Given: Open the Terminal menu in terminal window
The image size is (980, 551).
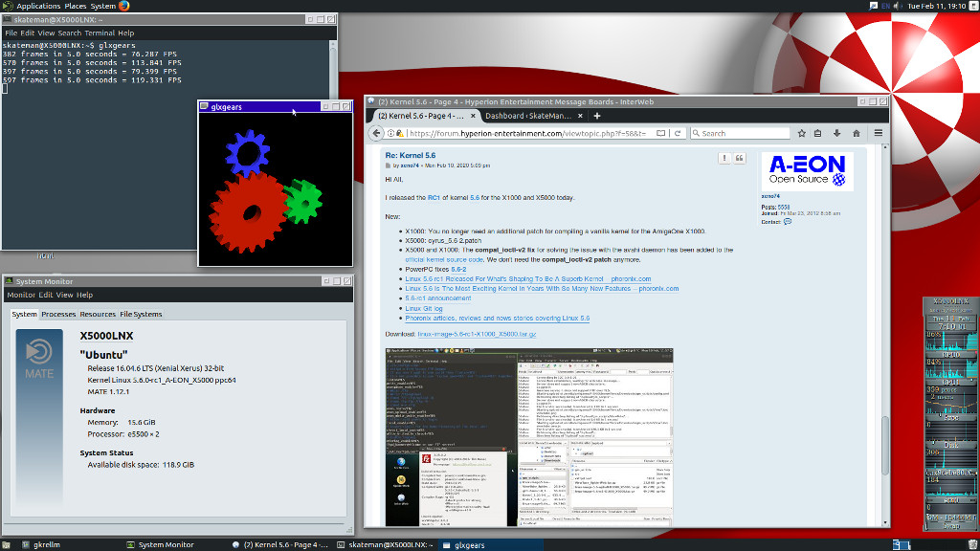Looking at the screenshot, I should click(100, 33).
